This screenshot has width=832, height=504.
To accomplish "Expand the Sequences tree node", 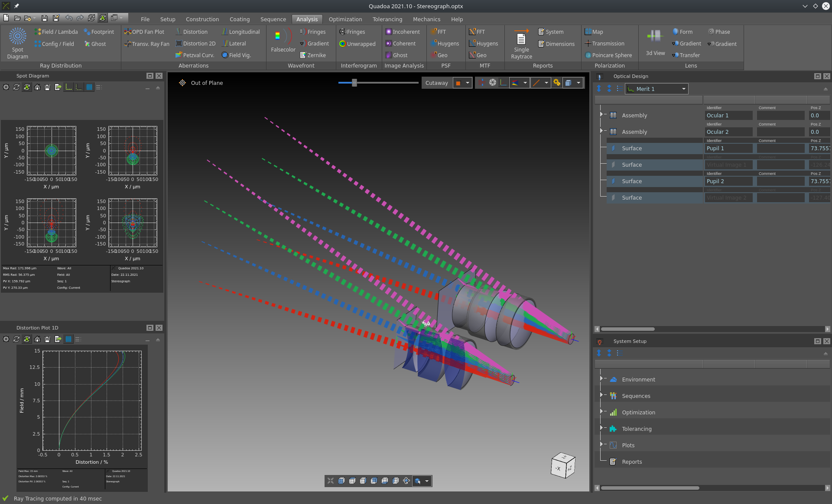I will (x=601, y=395).
